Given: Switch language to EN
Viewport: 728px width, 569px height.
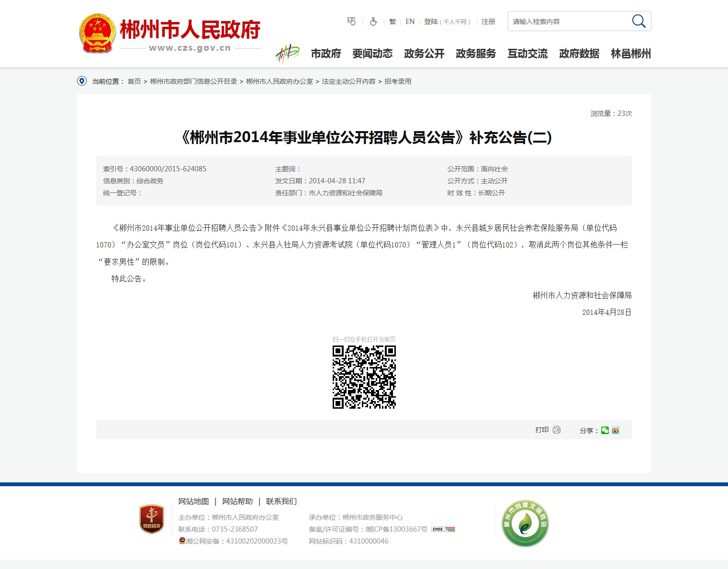Looking at the screenshot, I should tap(410, 22).
